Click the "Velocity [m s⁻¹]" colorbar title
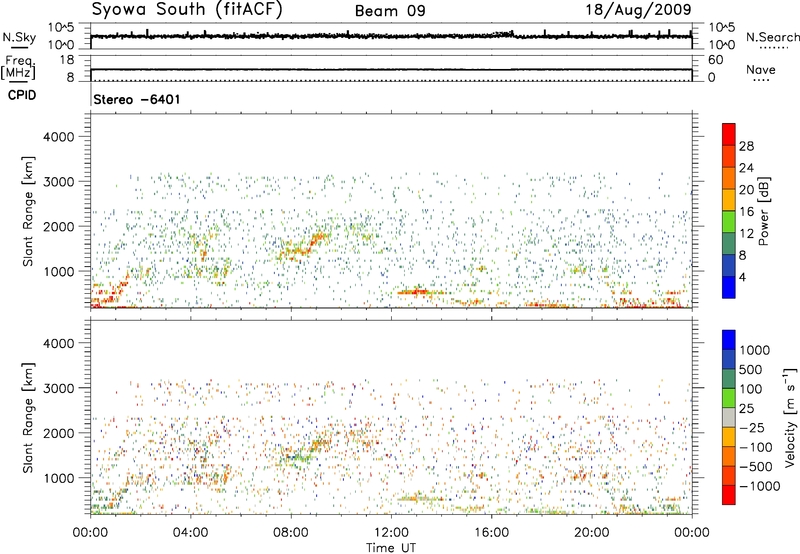Screen dimensions: 800x554 (x=790, y=417)
